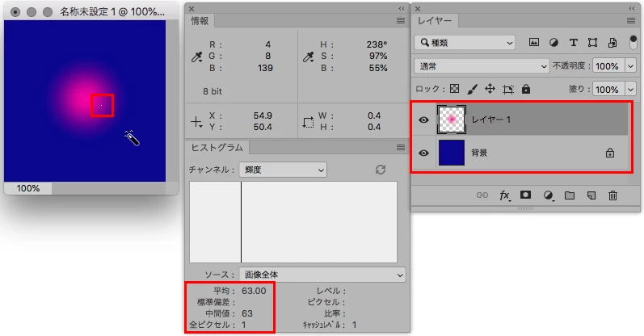The height and width of the screenshot is (336, 644).
Task: Collapse the 情報 panel group with double arrows
Action: [402, 8]
